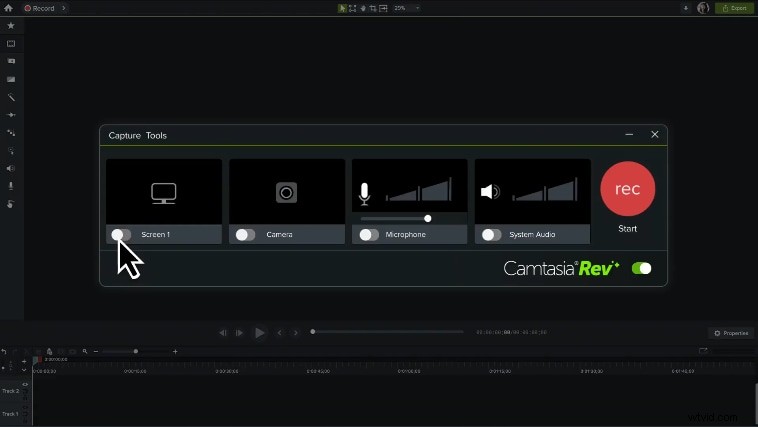
Task: Click the monitor icon in the Screen 1 panel
Action: click(163, 192)
